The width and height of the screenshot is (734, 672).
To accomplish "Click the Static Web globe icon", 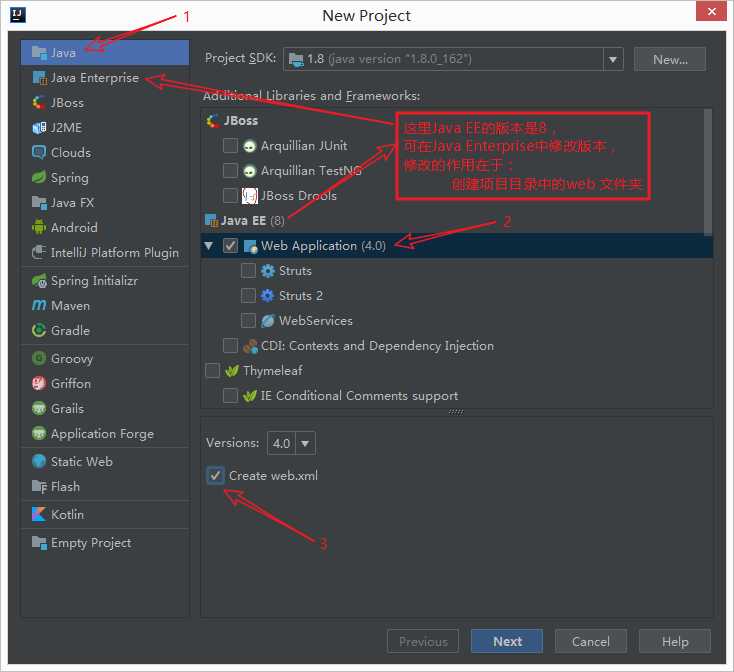I will click(39, 461).
